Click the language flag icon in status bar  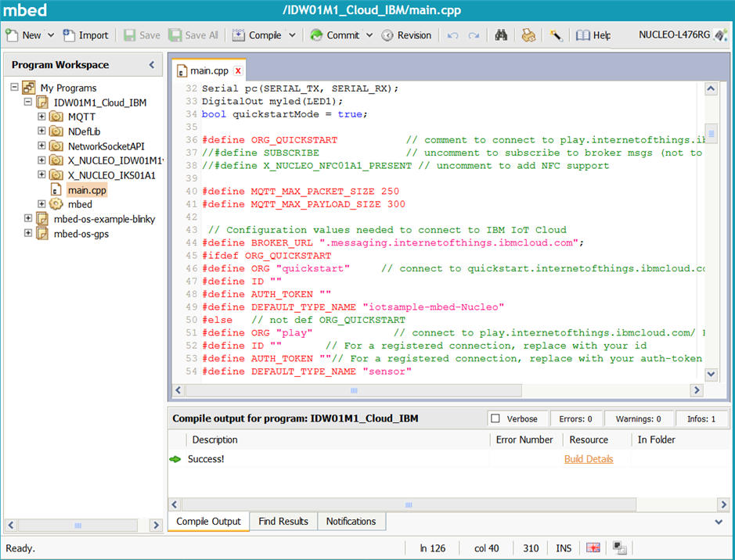pos(593,548)
